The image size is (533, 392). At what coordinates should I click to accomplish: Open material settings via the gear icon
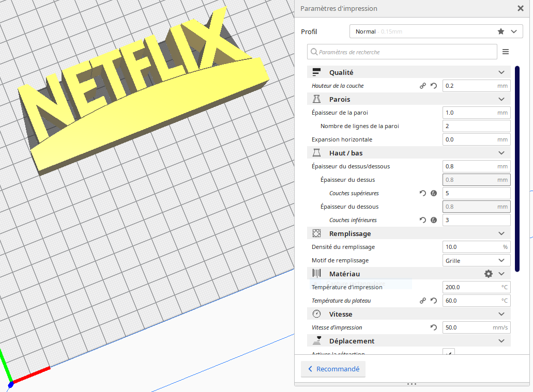click(x=488, y=273)
